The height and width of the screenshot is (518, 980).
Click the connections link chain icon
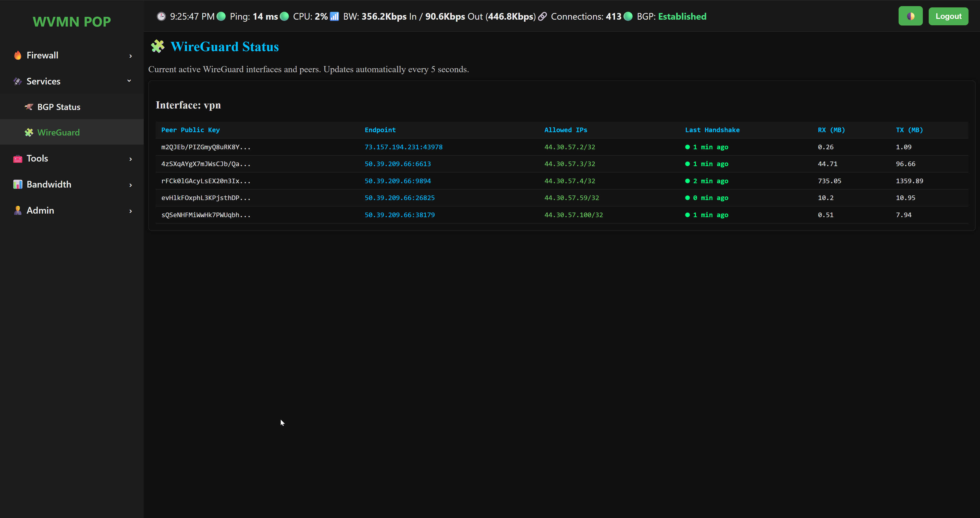click(x=543, y=16)
